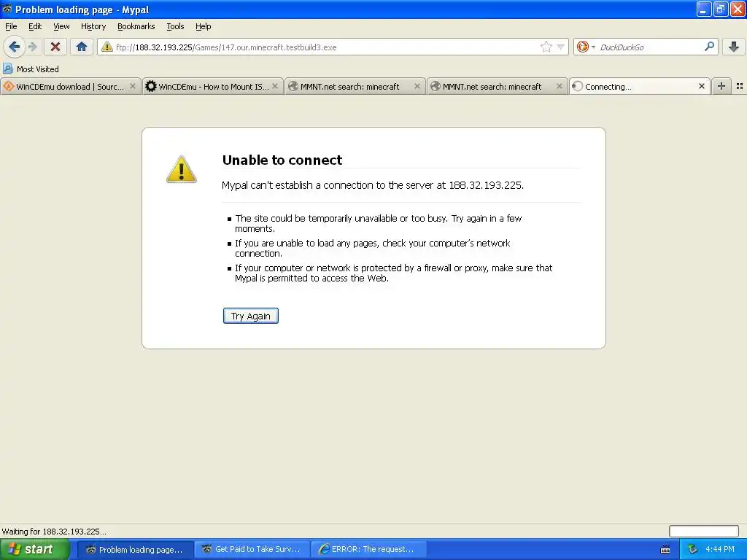Minimize the Mypal window
This screenshot has height=560, width=747.
pyautogui.click(x=704, y=9)
